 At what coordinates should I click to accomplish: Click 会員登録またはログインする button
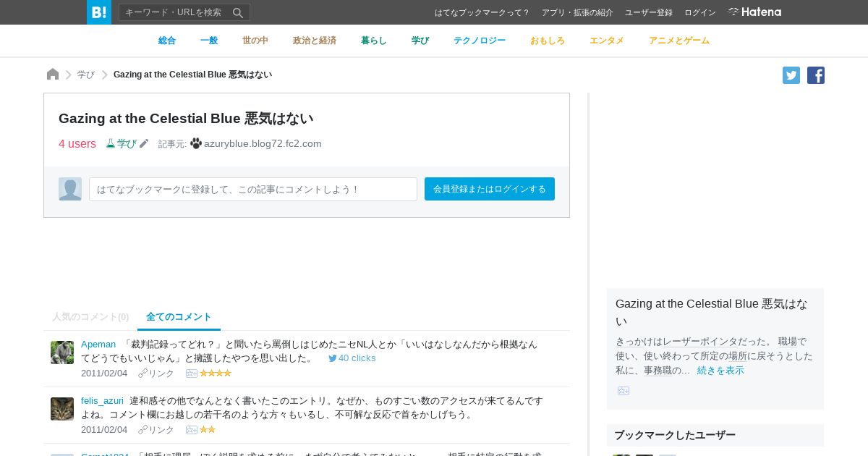(x=490, y=189)
